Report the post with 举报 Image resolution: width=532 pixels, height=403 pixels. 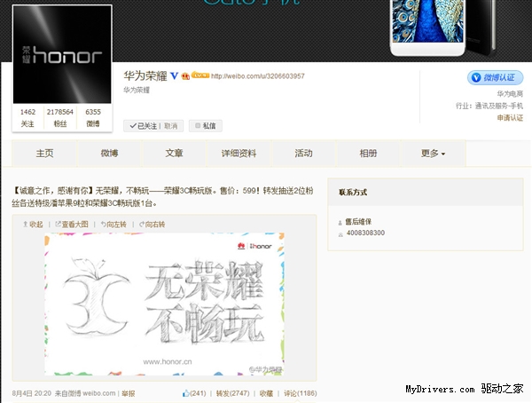[x=129, y=393]
